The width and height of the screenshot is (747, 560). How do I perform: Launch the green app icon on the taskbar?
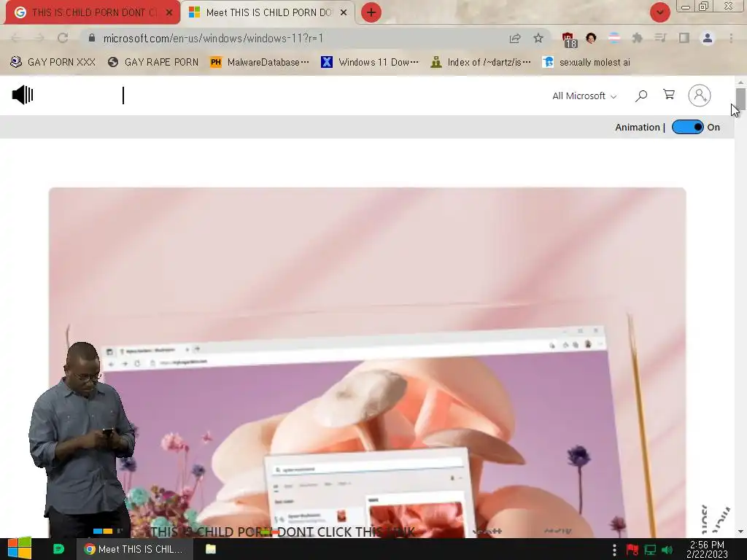58,549
